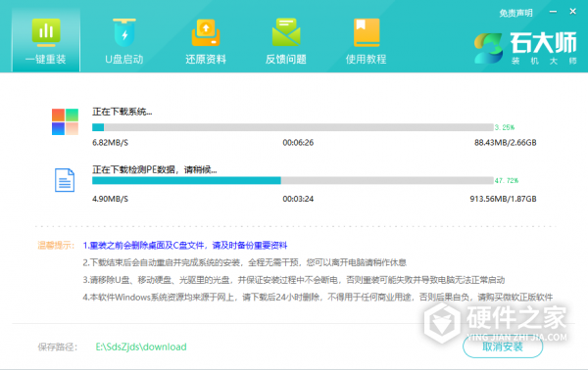Viewport: 588px width, 370px height.
Task: Switch to U盘启动 tab
Action: [x=124, y=40]
